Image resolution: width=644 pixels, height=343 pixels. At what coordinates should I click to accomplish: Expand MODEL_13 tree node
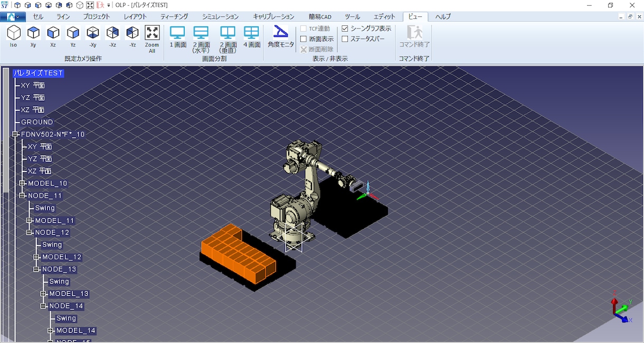(43, 294)
